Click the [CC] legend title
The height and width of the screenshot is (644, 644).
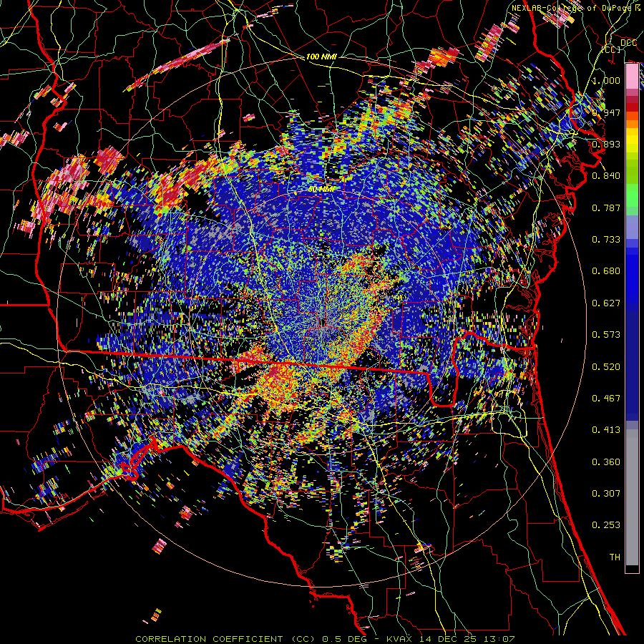611,49
